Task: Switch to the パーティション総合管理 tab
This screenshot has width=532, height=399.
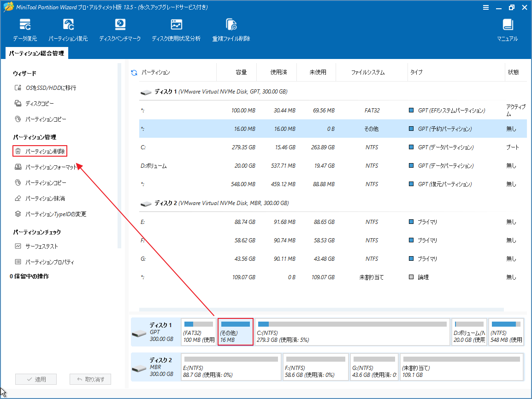Action: tap(36, 53)
